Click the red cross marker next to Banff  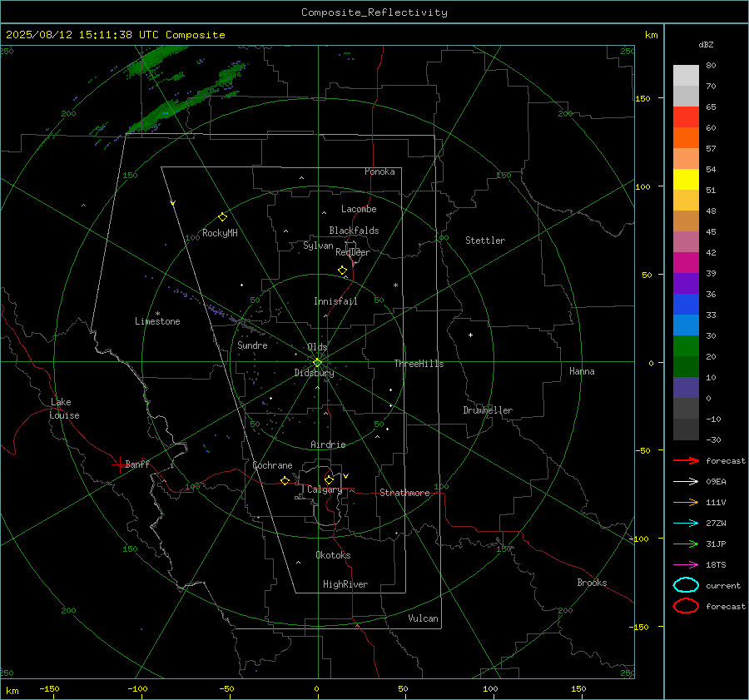tap(119, 464)
